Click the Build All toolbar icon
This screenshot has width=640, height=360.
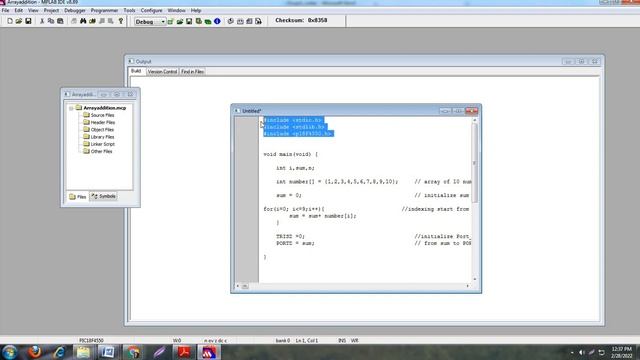(x=249, y=21)
